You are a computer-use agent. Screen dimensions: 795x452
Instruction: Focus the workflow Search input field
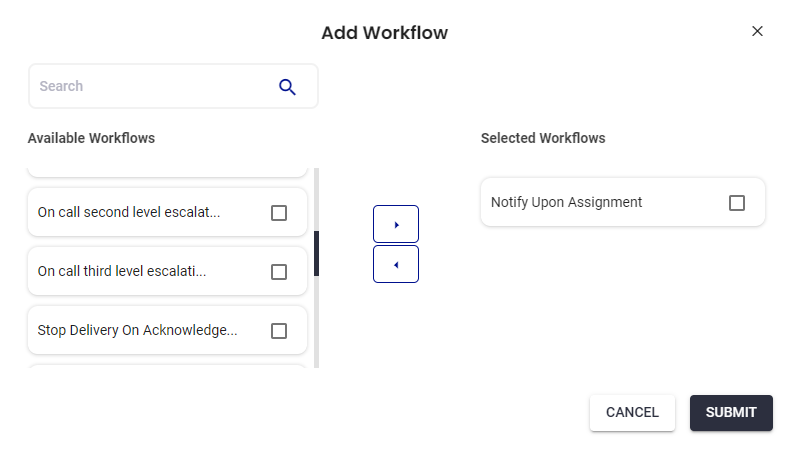(x=150, y=87)
